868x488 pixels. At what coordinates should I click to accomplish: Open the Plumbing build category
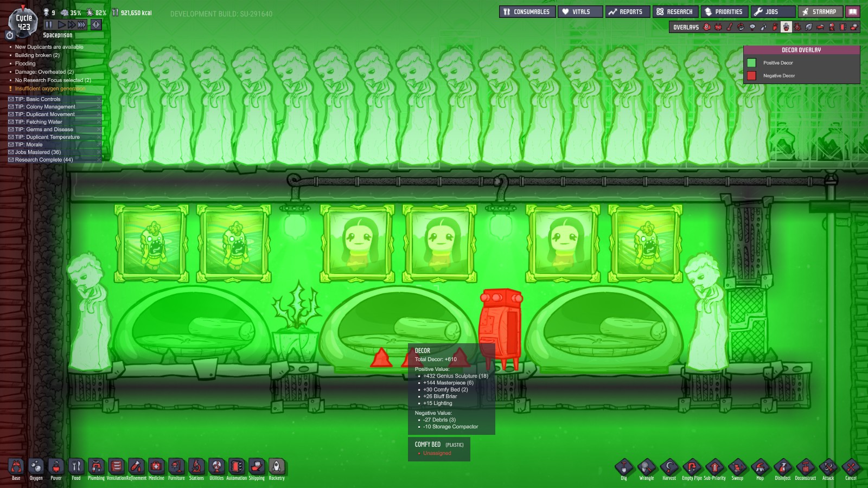pyautogui.click(x=97, y=467)
